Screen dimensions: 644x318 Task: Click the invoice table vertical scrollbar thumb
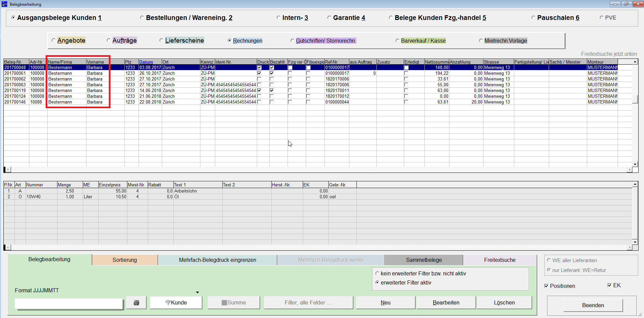coord(635,99)
